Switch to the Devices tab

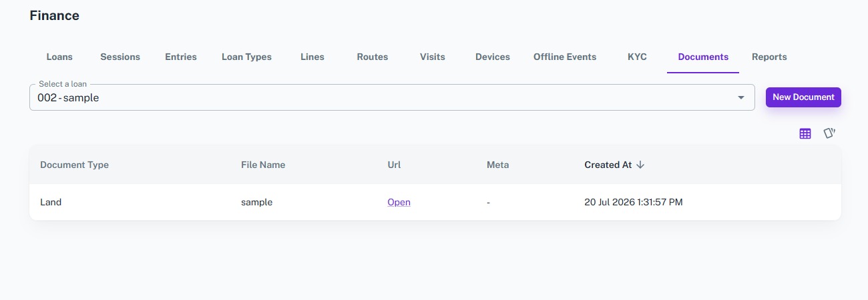point(493,57)
